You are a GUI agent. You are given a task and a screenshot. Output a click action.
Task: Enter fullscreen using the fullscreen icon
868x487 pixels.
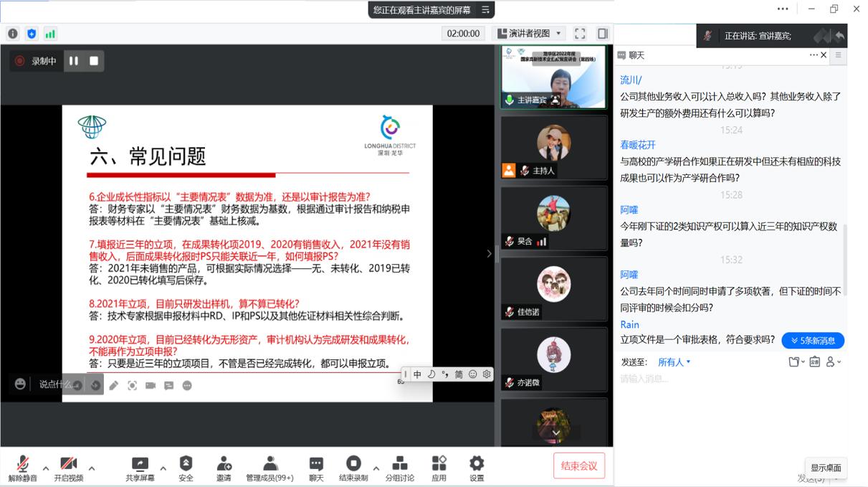point(580,34)
